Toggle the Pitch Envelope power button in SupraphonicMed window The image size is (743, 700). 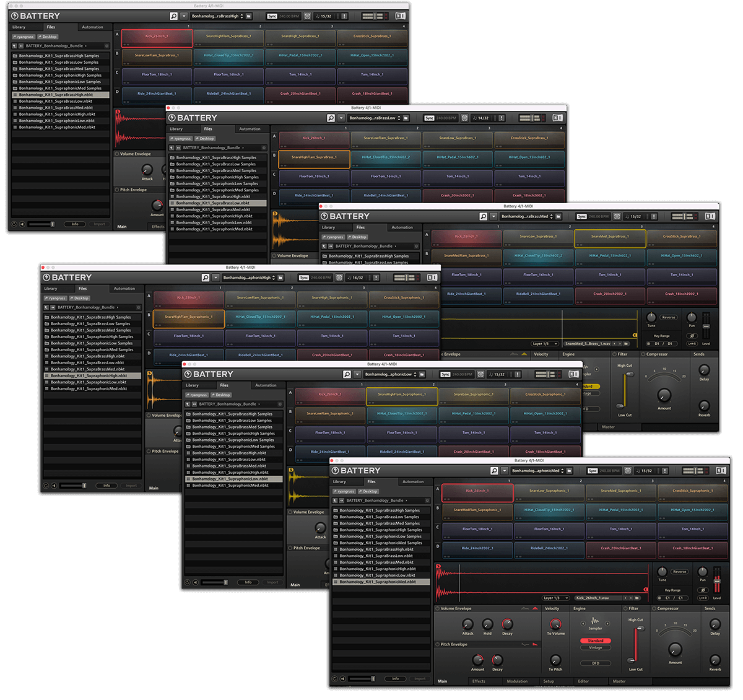click(437, 644)
